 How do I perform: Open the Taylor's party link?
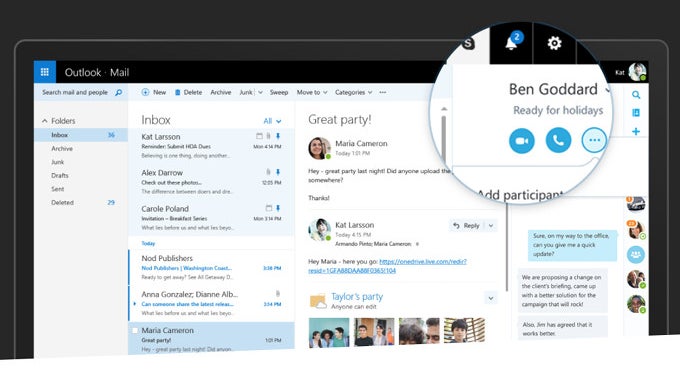coord(357,297)
